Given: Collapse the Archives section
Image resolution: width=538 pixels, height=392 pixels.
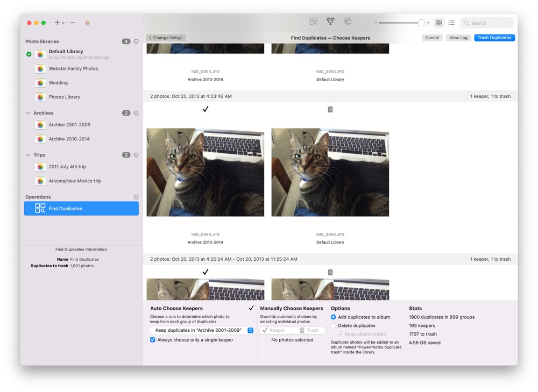Looking at the screenshot, I should (29, 112).
